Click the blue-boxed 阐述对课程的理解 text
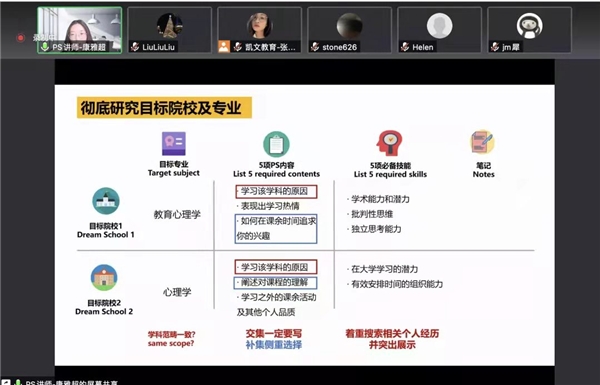This screenshot has width=600, height=385. coord(276,283)
